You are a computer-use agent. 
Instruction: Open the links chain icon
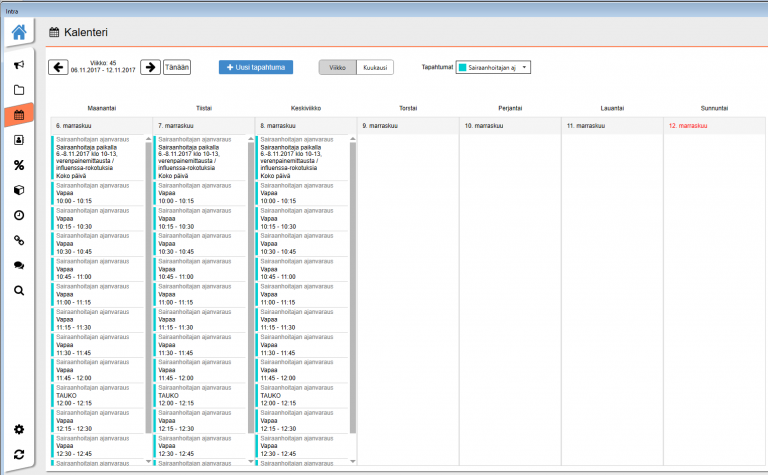click(x=18, y=240)
